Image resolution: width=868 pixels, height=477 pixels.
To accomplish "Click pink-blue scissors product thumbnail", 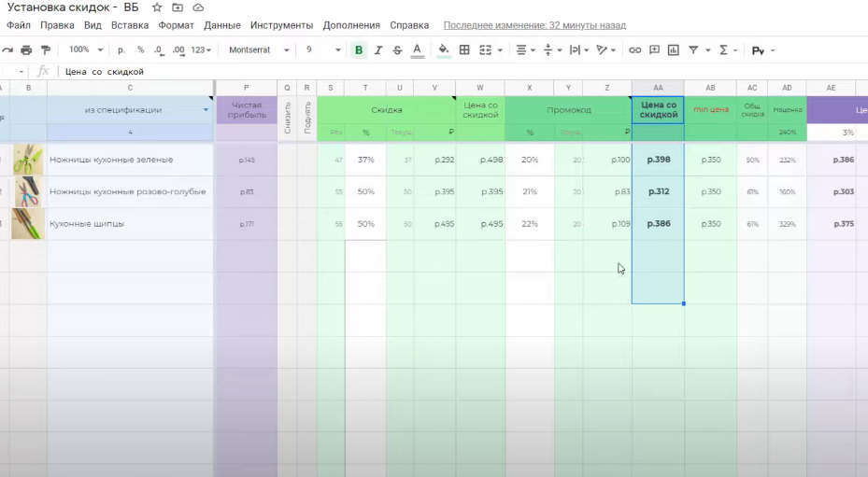I will tap(28, 191).
